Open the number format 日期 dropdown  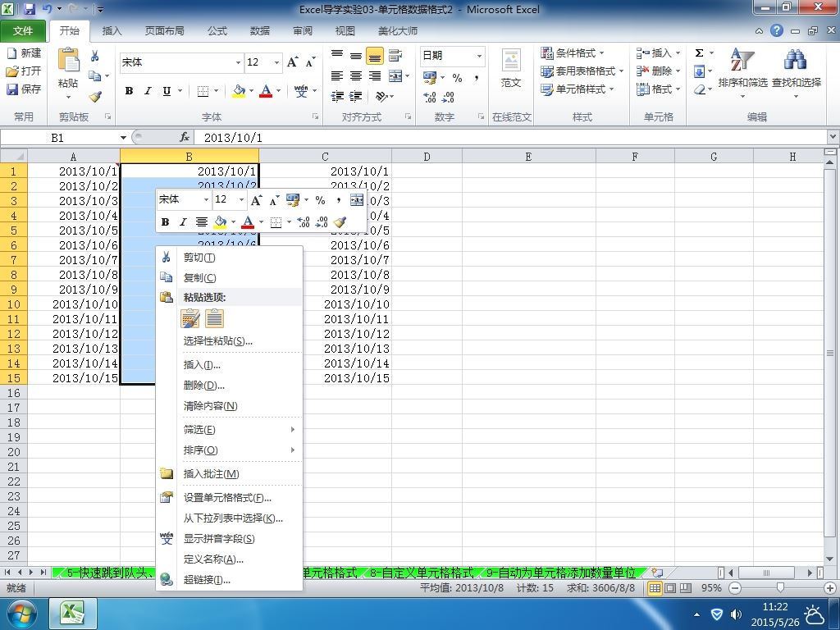coord(479,56)
